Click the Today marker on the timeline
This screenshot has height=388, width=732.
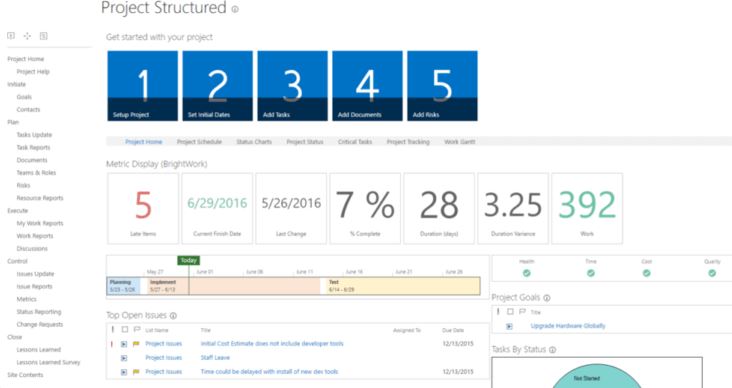pos(189,260)
